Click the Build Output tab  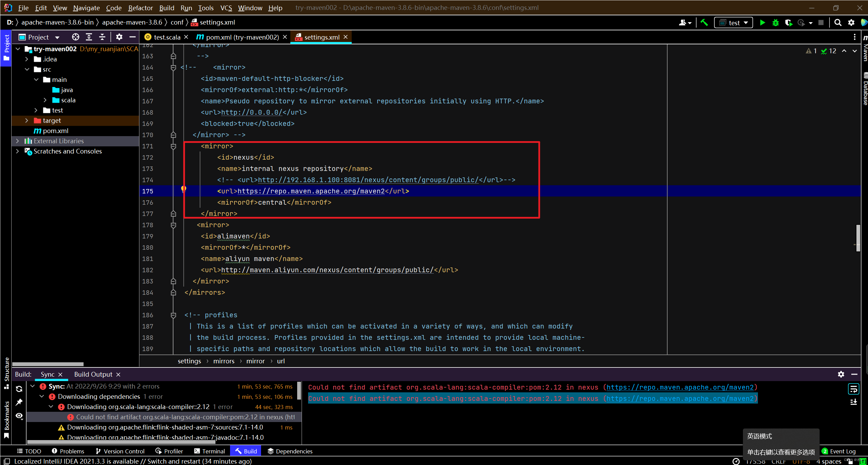93,374
